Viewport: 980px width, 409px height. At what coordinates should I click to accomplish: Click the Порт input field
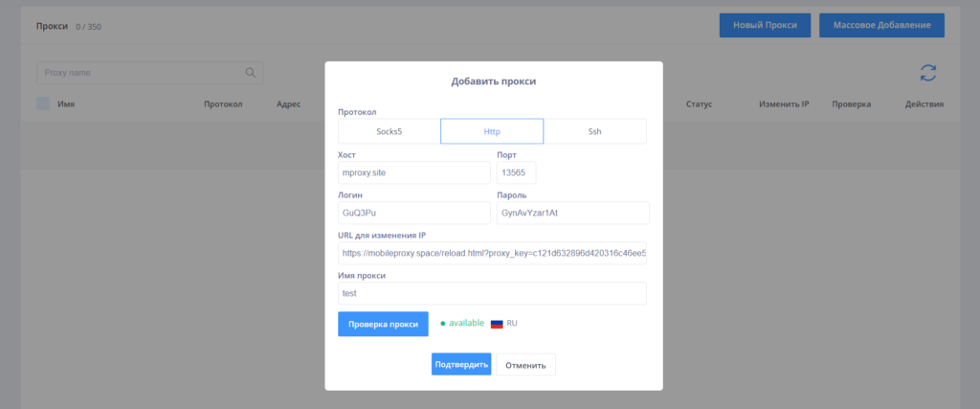click(x=517, y=172)
